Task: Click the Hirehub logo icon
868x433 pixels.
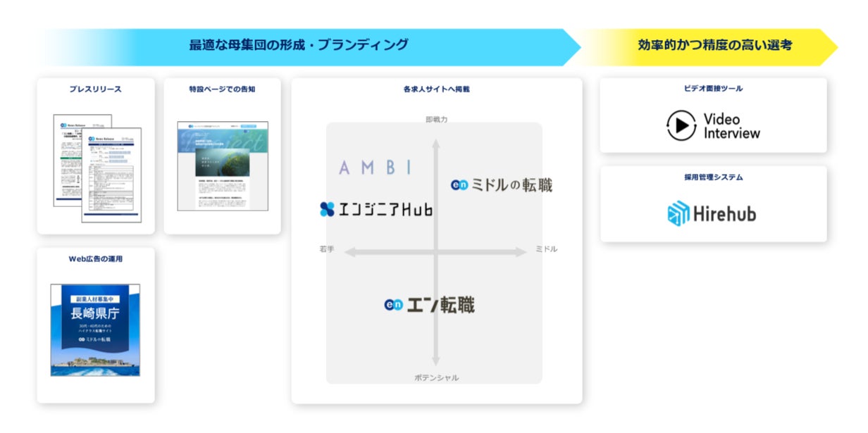Action: point(678,213)
